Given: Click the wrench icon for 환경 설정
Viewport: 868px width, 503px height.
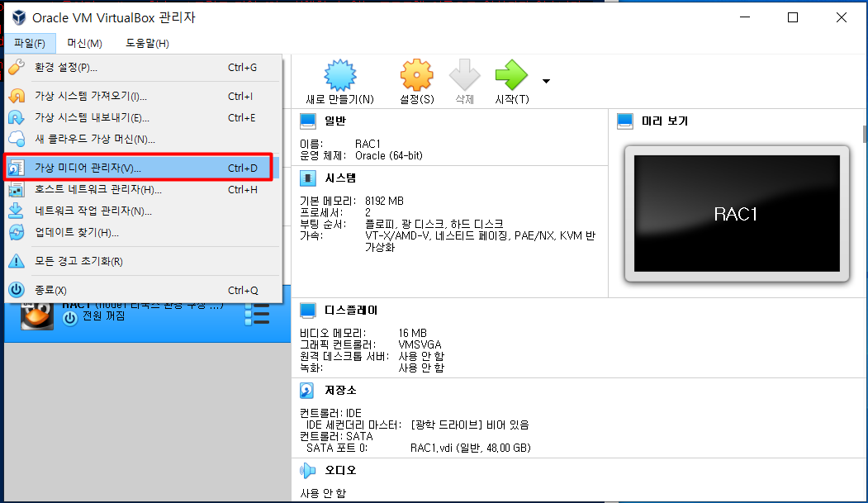Looking at the screenshot, I should (17, 67).
